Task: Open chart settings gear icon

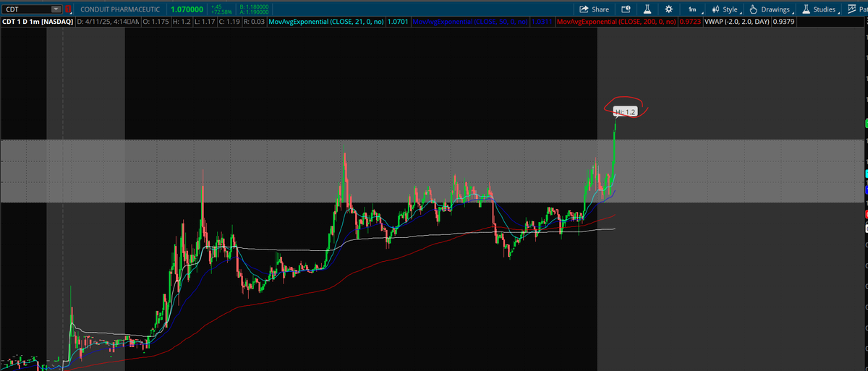Action: click(x=668, y=9)
